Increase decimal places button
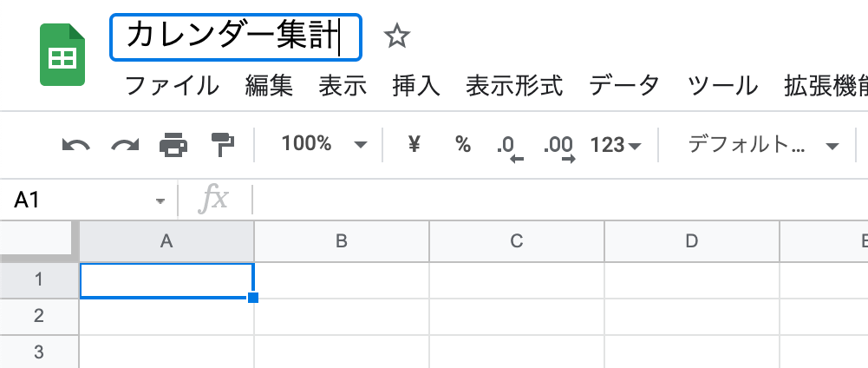868x368 pixels. pyautogui.click(x=559, y=148)
